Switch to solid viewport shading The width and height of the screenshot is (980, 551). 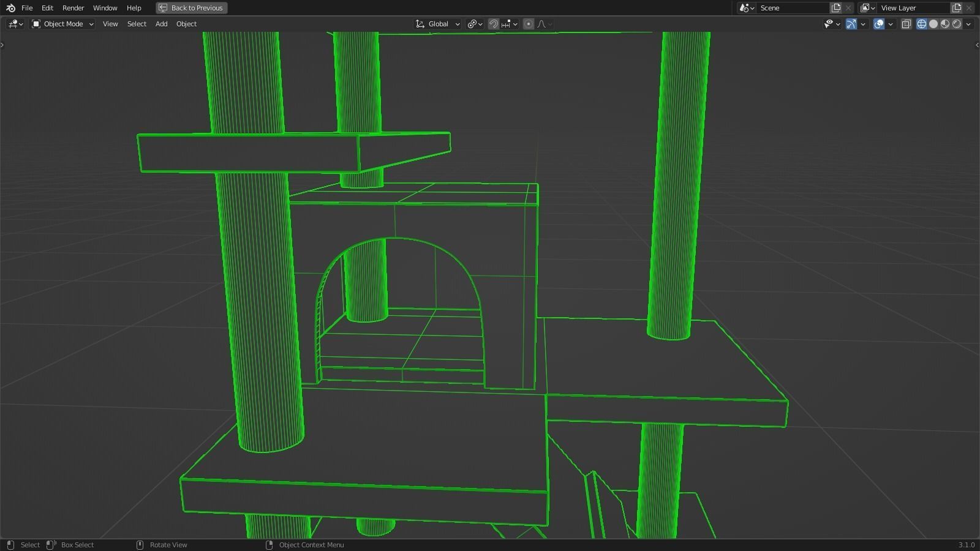click(933, 24)
